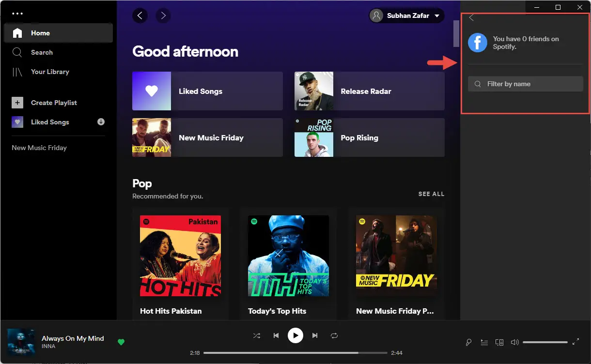Screen dimensions: 591x364
Task: Open the Subhan Zafar profile dropdown
Action: (x=407, y=15)
